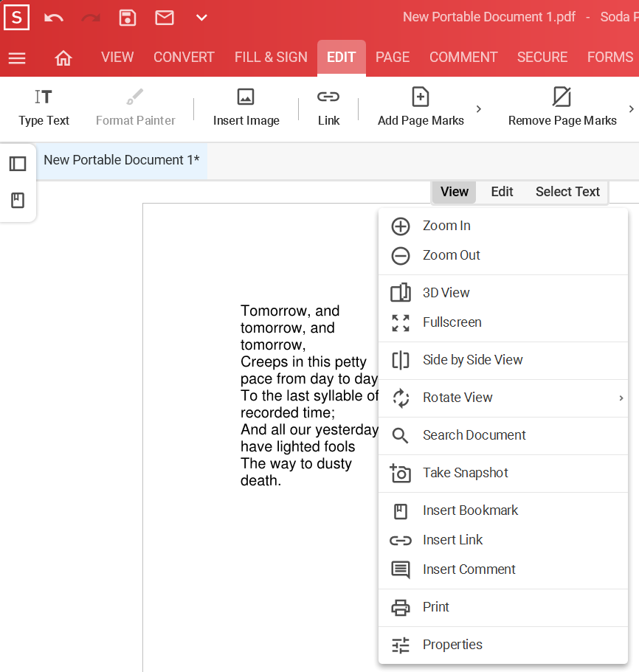Expand the Add Page Marks arrow

click(x=479, y=109)
